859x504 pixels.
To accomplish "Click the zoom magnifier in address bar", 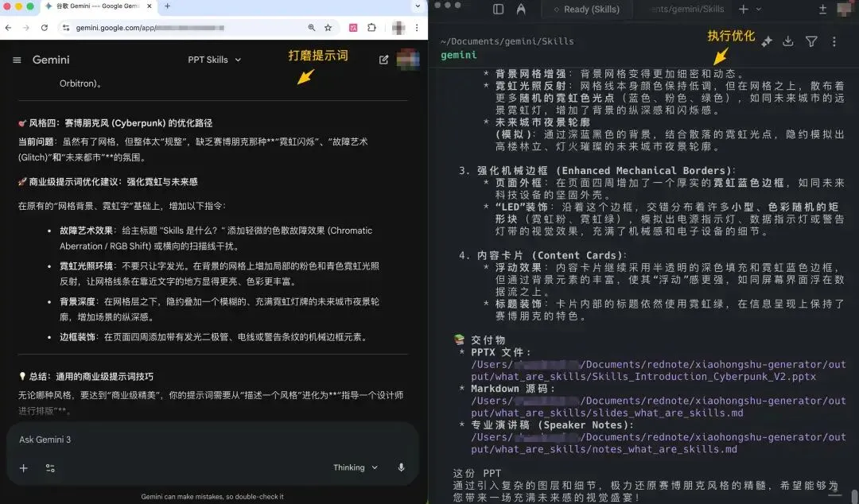I will 311,27.
